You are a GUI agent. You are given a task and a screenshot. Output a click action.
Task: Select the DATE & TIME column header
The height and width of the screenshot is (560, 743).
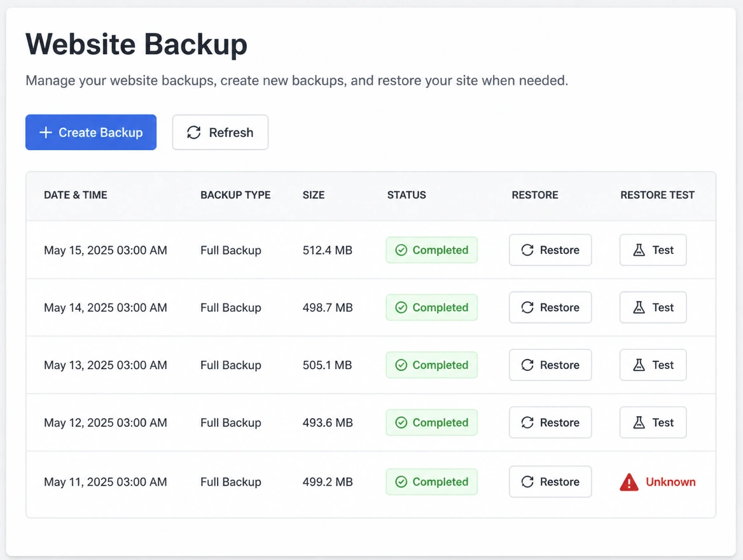click(x=75, y=195)
